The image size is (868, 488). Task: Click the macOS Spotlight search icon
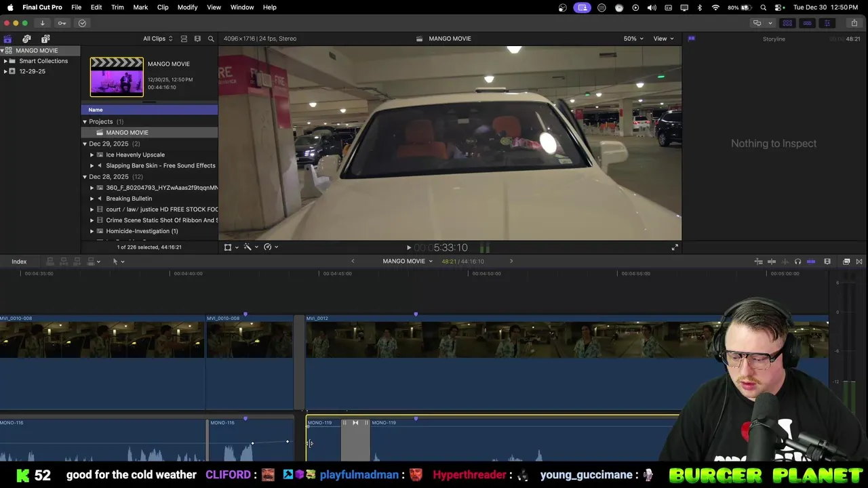coord(764,7)
